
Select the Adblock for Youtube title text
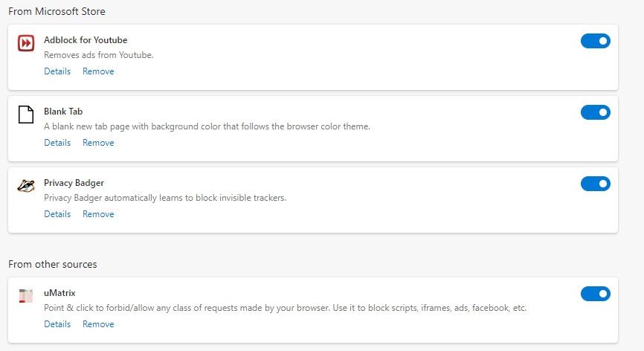click(86, 40)
